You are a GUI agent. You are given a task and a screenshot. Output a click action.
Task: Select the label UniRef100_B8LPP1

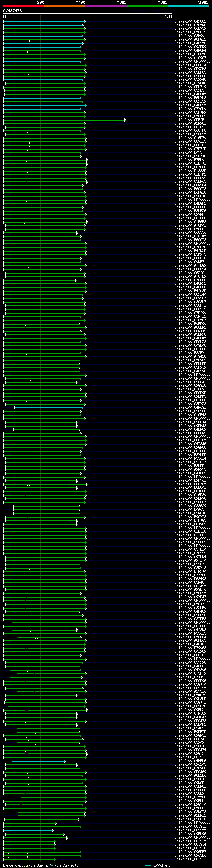190,466
